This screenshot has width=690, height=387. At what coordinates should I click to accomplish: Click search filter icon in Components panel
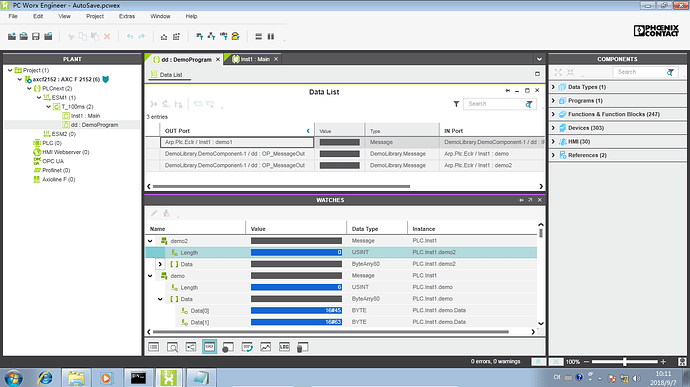coord(670,72)
